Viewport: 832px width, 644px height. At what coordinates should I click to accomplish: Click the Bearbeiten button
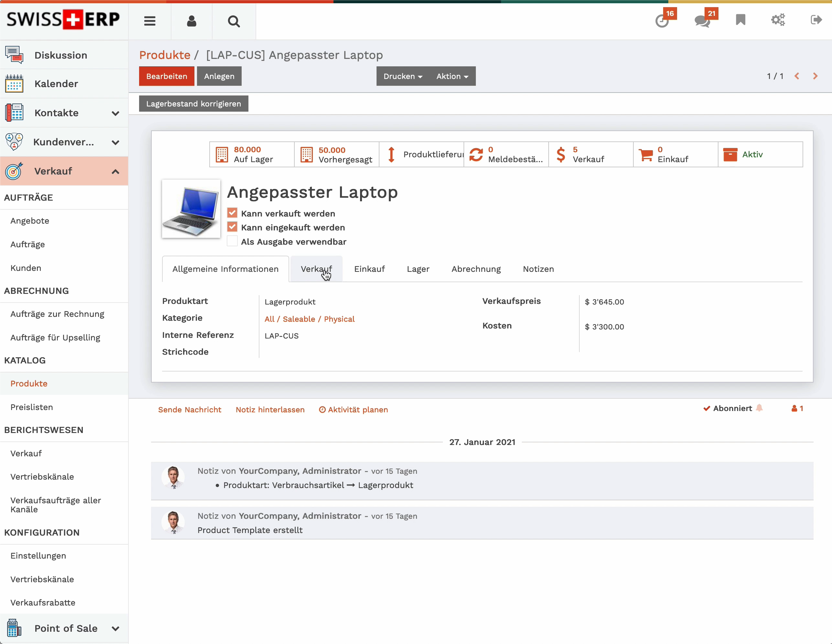tap(167, 76)
